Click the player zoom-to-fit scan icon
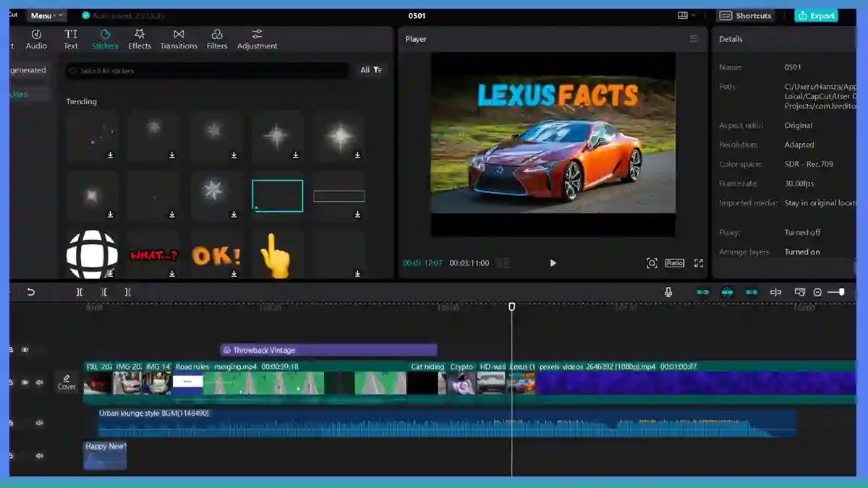 (652, 263)
